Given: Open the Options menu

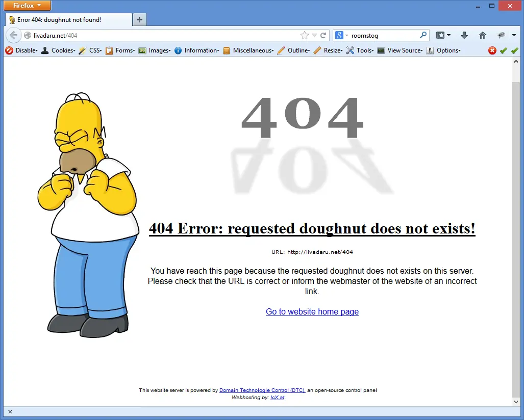Looking at the screenshot, I should 444,50.
